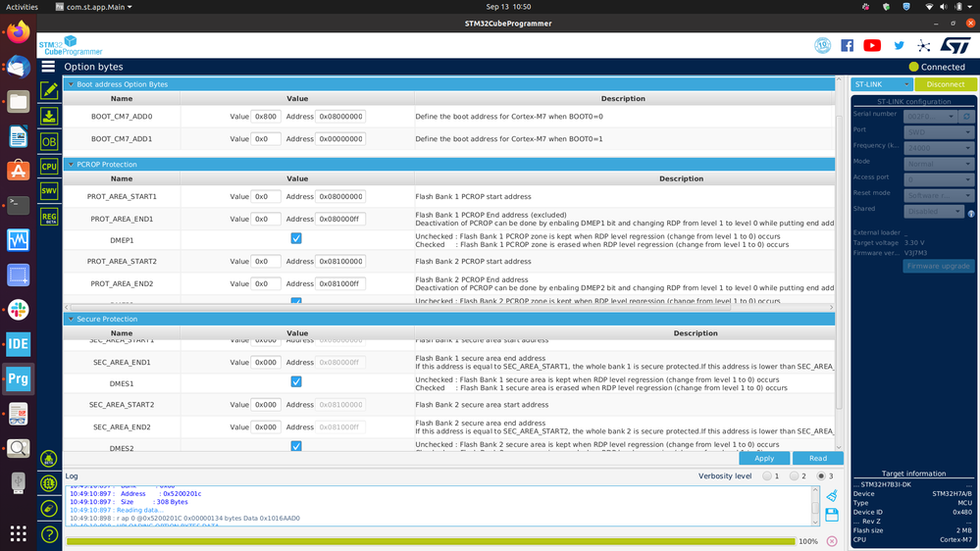The width and height of the screenshot is (980, 551).
Task: Click the Disconnect button
Action: click(945, 84)
